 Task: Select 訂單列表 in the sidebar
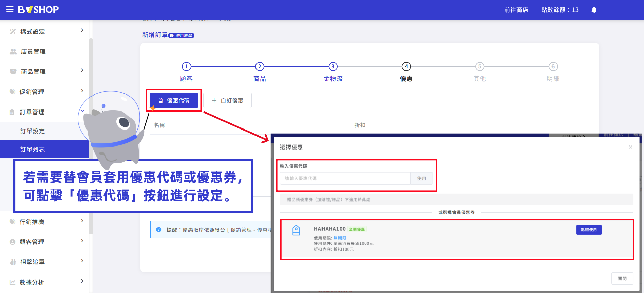coord(45,149)
